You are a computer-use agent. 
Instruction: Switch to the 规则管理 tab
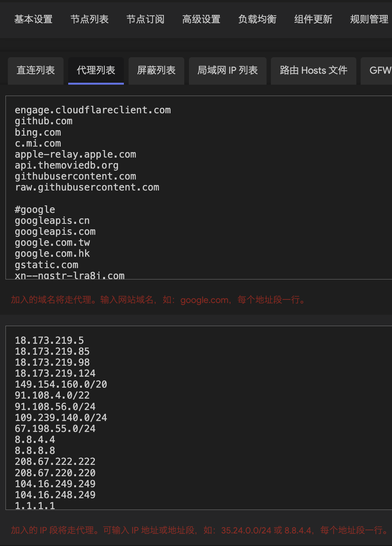tap(369, 19)
